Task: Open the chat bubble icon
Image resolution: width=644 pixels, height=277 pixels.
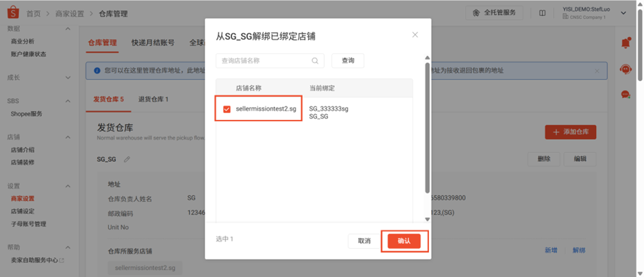Action: 626,95
